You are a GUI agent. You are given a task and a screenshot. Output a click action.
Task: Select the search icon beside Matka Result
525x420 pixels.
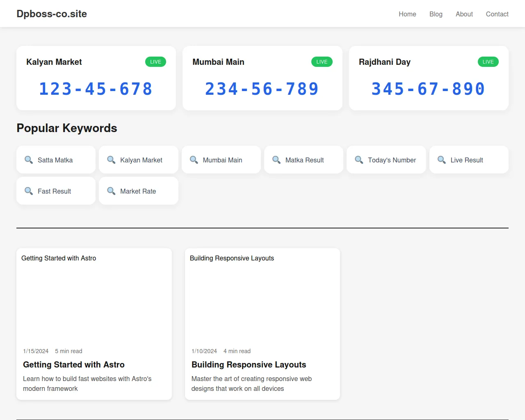pyautogui.click(x=276, y=160)
